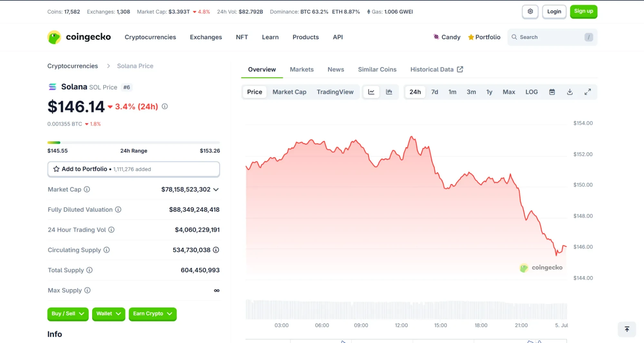This screenshot has width=644, height=343.
Task: Open the Overview tab
Action: tap(262, 70)
